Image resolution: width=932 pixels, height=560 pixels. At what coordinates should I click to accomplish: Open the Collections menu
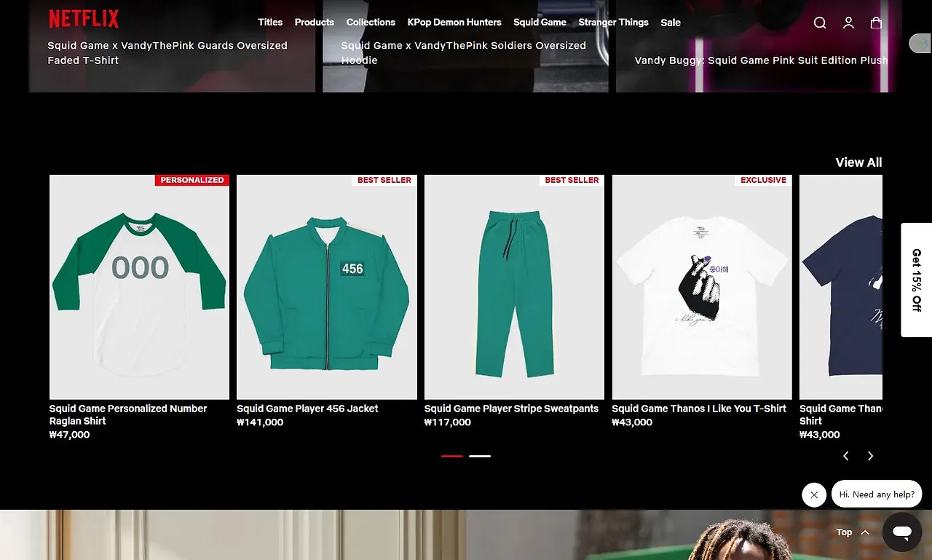371,22
